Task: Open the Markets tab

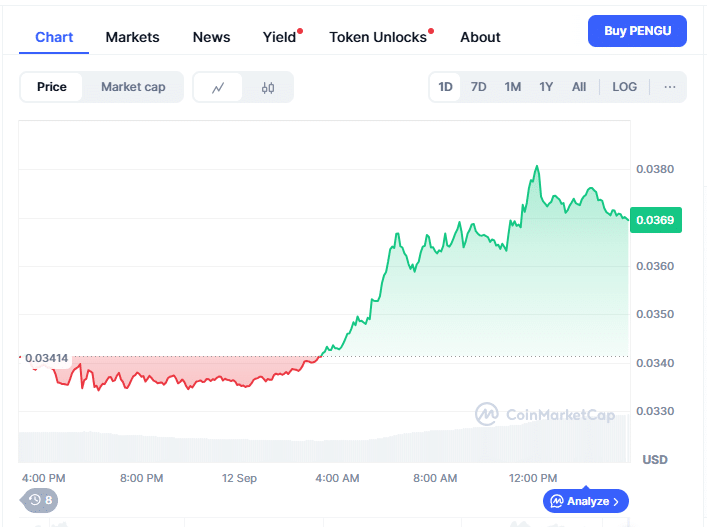Action: click(132, 37)
